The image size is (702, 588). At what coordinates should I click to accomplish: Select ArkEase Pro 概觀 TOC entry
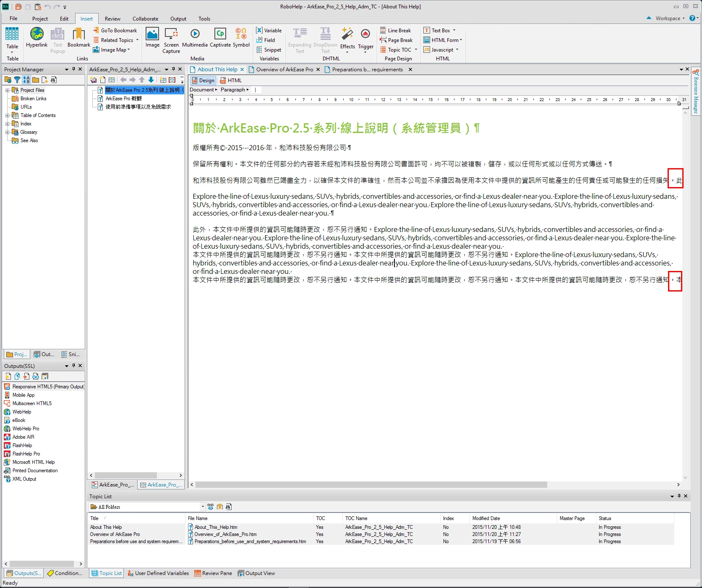click(123, 99)
